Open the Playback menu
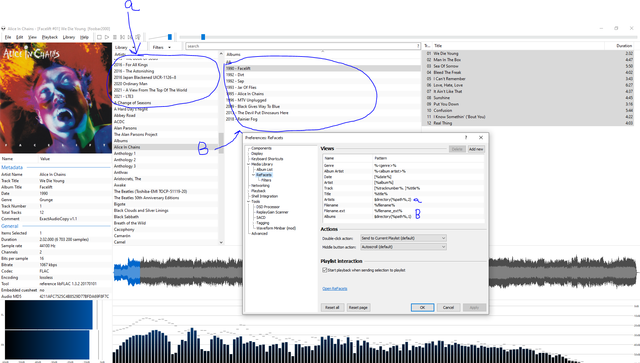Screen dimensions: 640x363 50,37
